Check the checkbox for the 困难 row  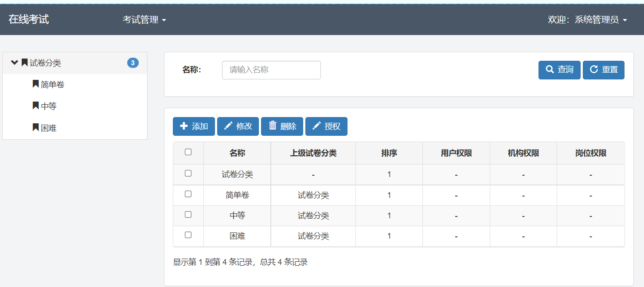tap(188, 236)
